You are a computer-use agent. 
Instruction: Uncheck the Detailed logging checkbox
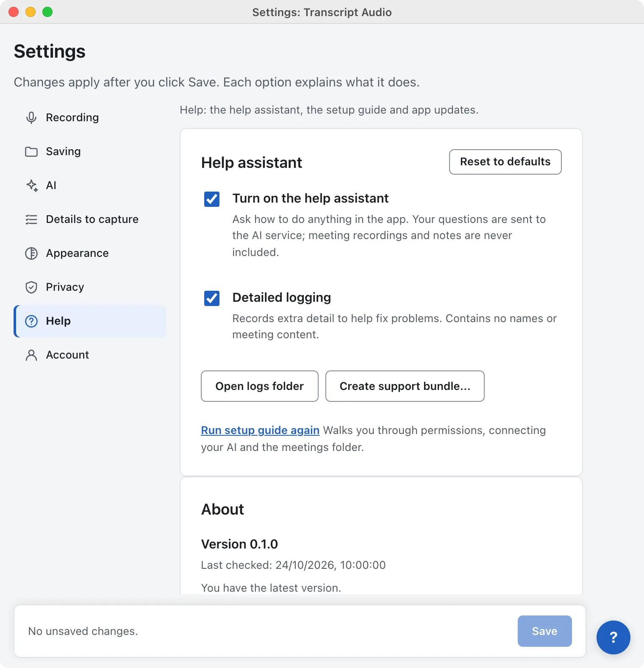tap(212, 298)
